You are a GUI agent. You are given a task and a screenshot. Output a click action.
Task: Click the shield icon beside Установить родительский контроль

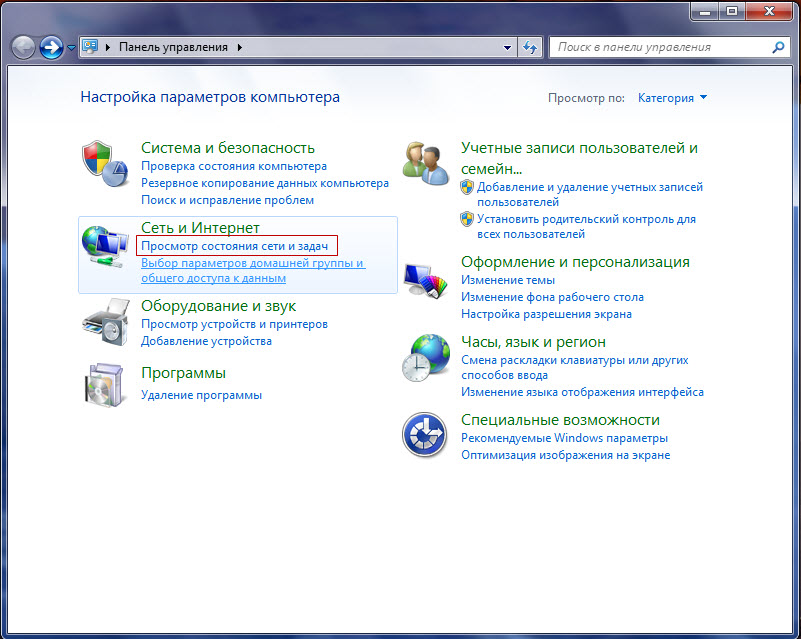(x=467, y=219)
